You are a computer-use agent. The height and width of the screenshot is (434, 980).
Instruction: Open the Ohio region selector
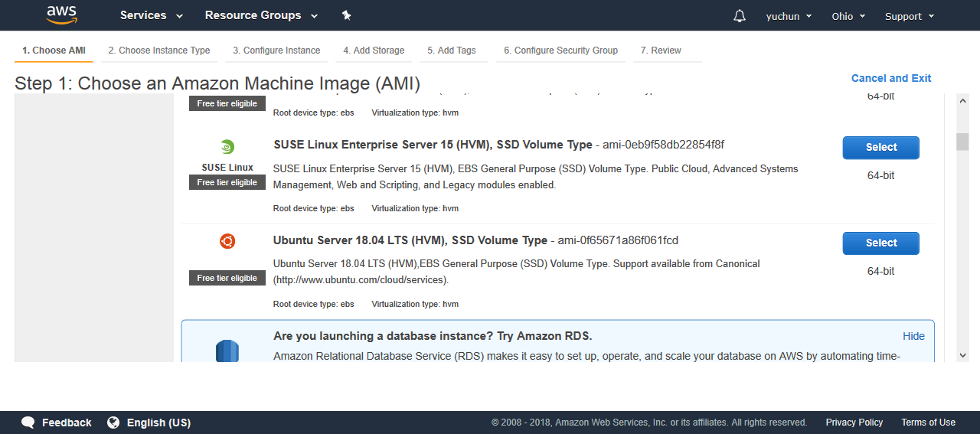848,16
